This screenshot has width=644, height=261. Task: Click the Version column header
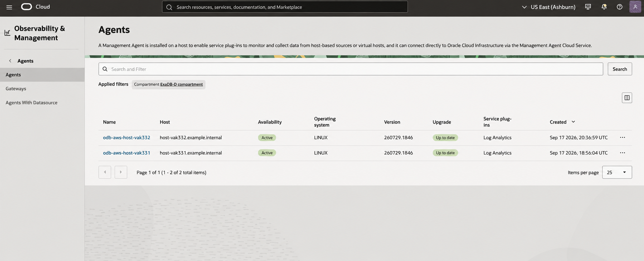[392, 122]
